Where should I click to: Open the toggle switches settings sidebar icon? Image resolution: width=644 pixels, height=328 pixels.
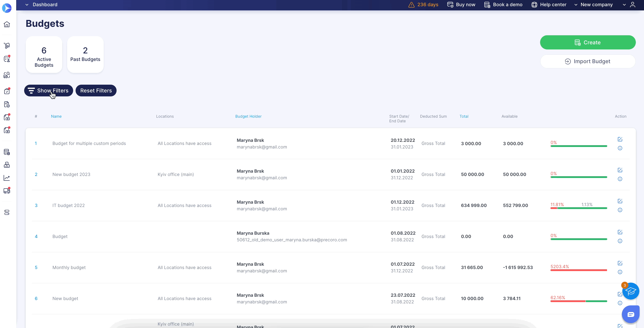pos(7,212)
